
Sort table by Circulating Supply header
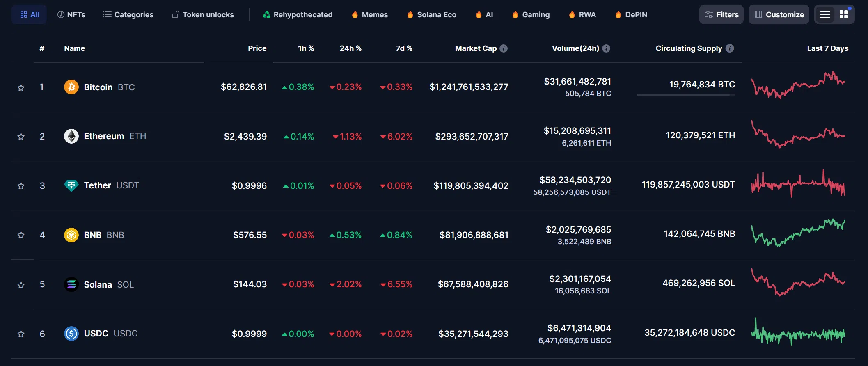pyautogui.click(x=689, y=48)
